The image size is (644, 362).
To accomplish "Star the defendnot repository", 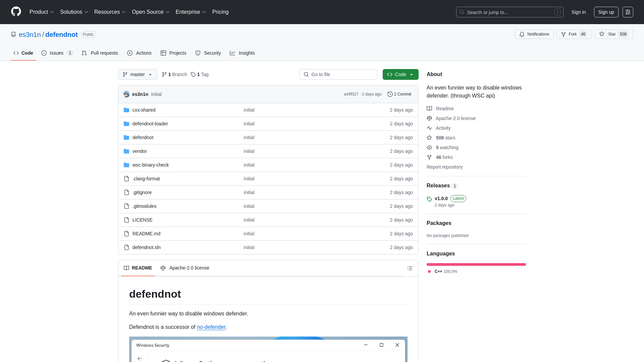I will coord(613,34).
